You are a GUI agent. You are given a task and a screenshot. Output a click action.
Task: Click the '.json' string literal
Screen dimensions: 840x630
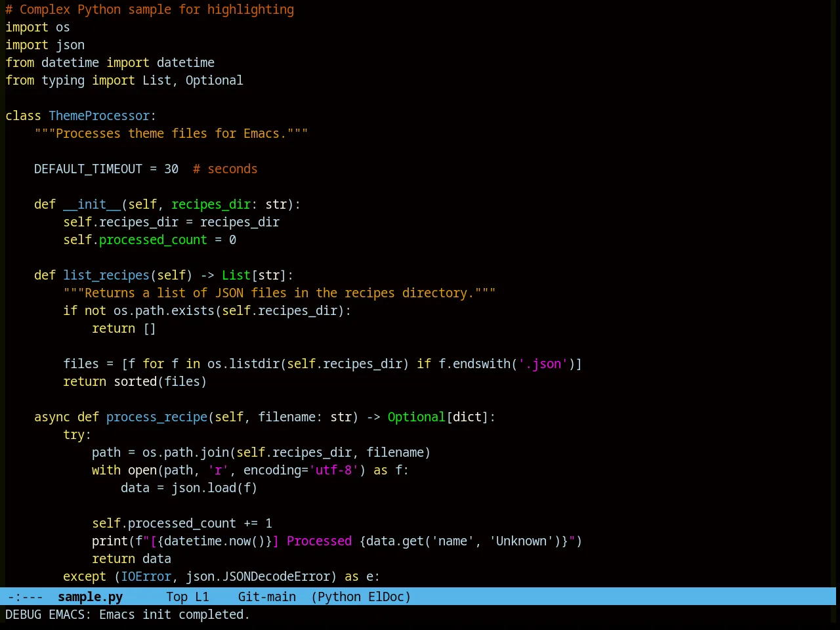pyautogui.click(x=543, y=364)
